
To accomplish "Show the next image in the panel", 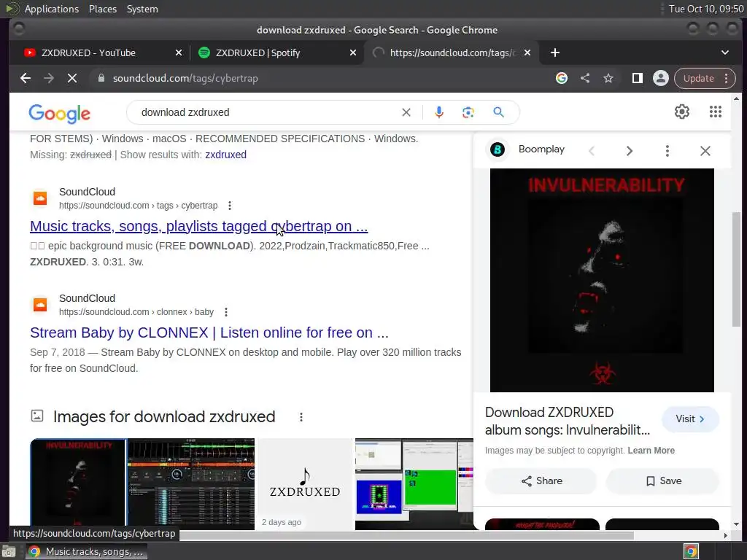I will pyautogui.click(x=630, y=151).
